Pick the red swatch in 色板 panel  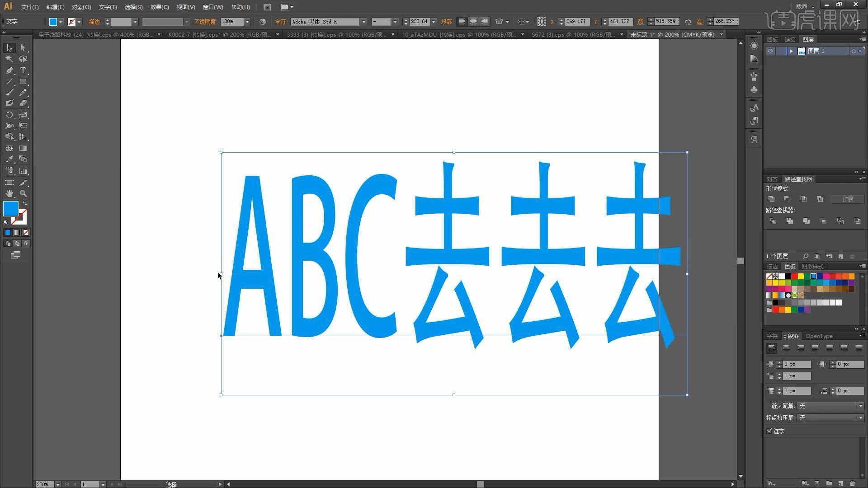pos(794,276)
